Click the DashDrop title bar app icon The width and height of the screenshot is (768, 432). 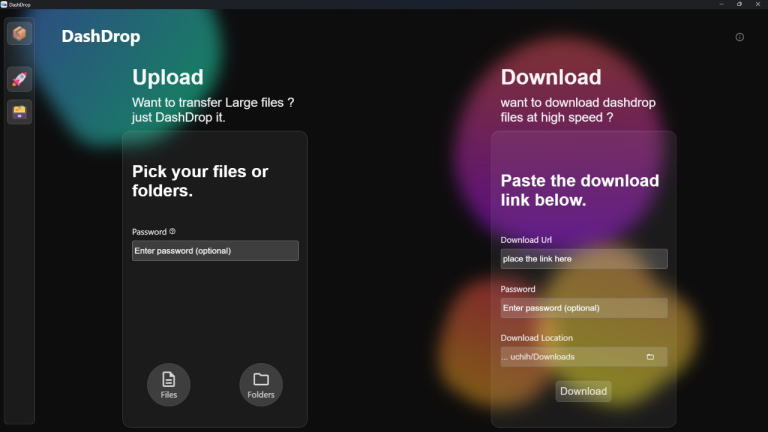pyautogui.click(x=4, y=4)
